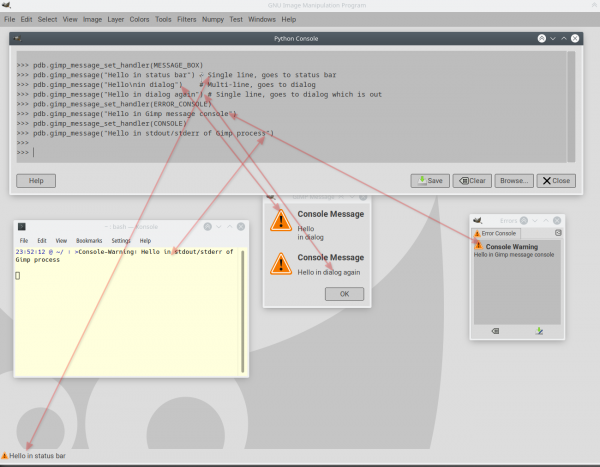Click the save errors icon in Errors dock

539,331
